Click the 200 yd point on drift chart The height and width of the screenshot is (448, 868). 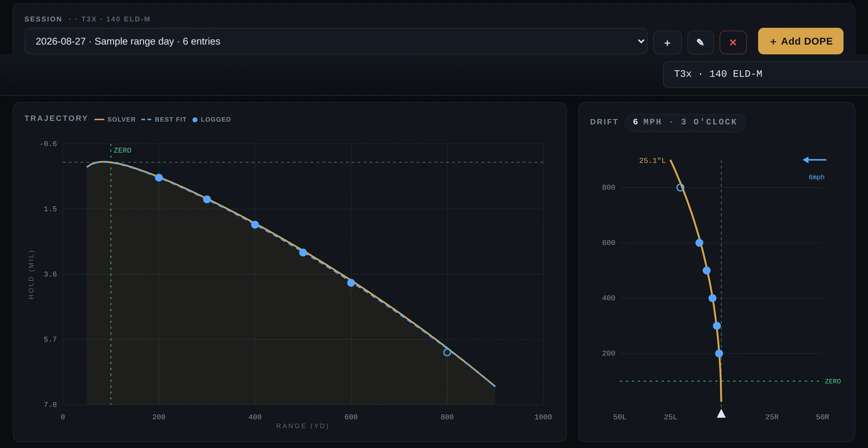click(719, 353)
